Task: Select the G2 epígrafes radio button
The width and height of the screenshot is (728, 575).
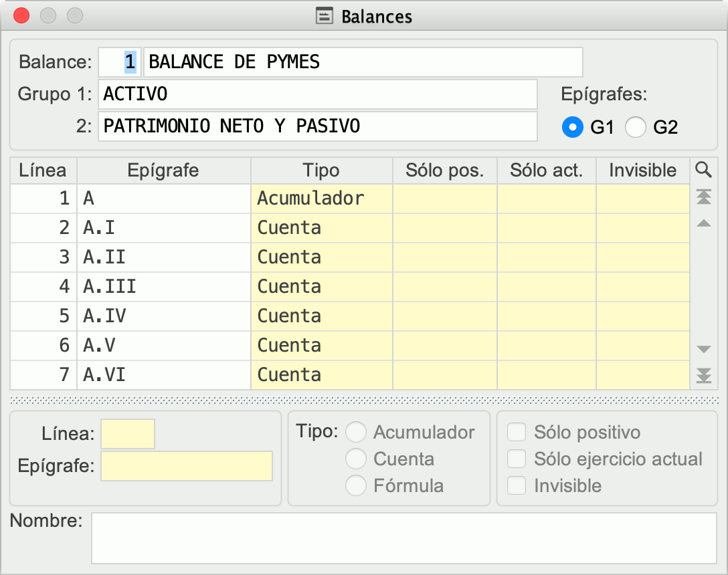Action: pos(635,126)
